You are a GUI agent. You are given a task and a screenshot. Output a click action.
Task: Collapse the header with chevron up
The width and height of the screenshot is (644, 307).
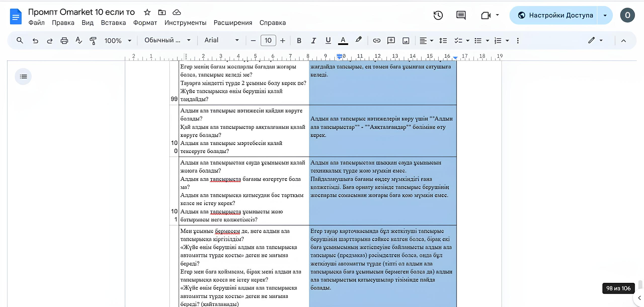pos(623,41)
